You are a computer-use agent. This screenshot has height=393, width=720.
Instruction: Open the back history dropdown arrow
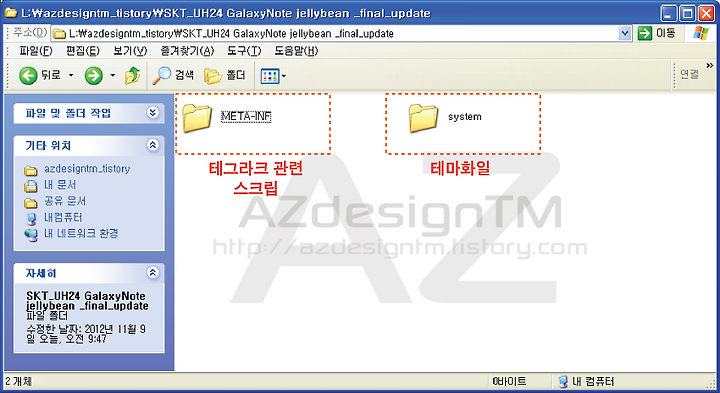tap(71, 75)
